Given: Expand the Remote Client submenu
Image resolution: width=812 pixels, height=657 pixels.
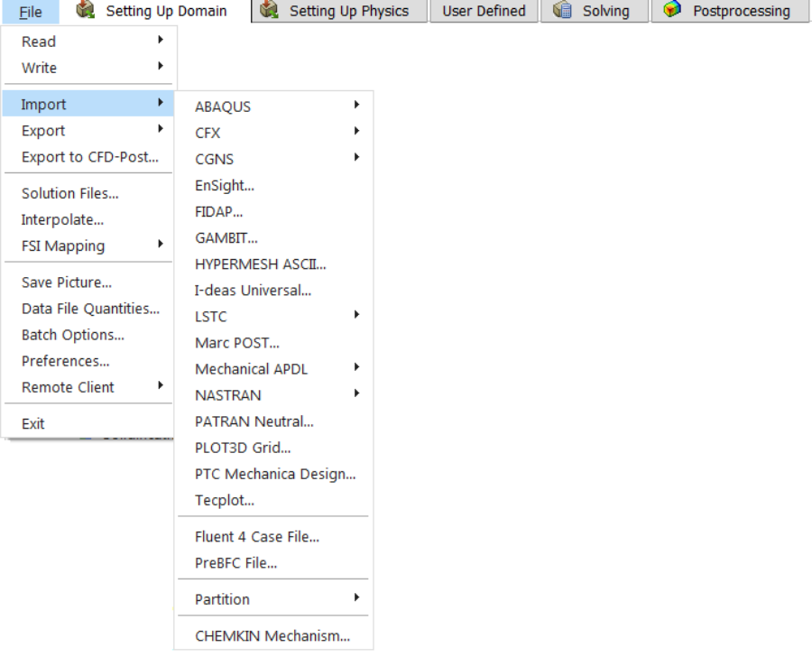Looking at the screenshot, I should click(89, 387).
